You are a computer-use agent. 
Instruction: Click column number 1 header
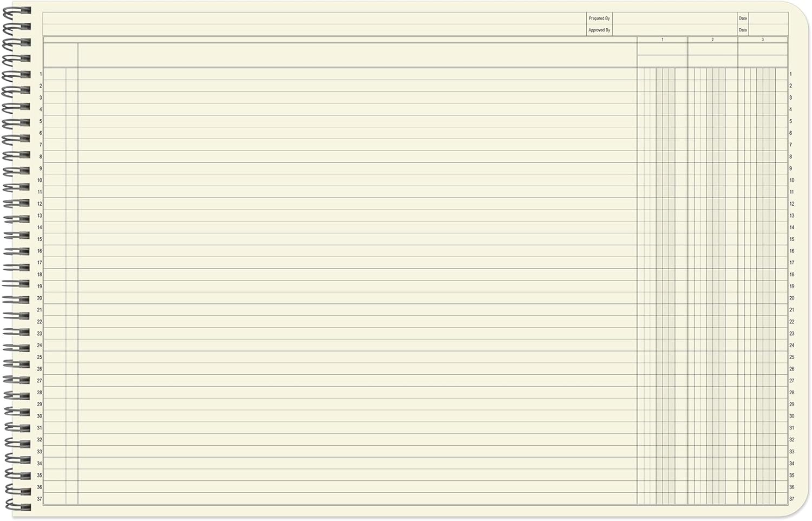662,40
